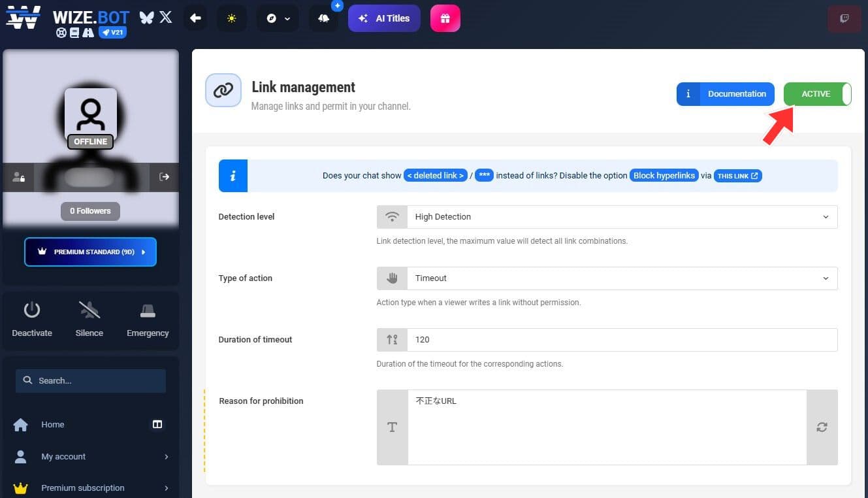Follow THIS LINK in the info banner
Image resolution: width=868 pixels, height=498 pixels.
pyautogui.click(x=737, y=176)
